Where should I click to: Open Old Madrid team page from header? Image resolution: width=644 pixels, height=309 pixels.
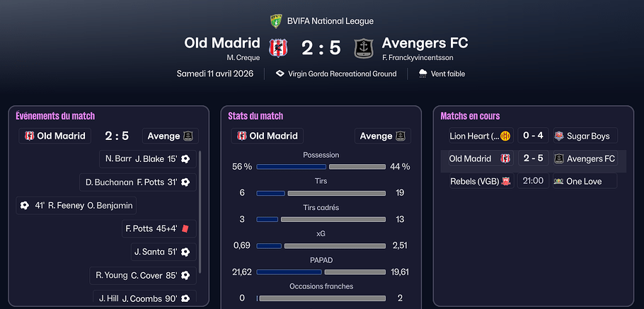tap(222, 43)
